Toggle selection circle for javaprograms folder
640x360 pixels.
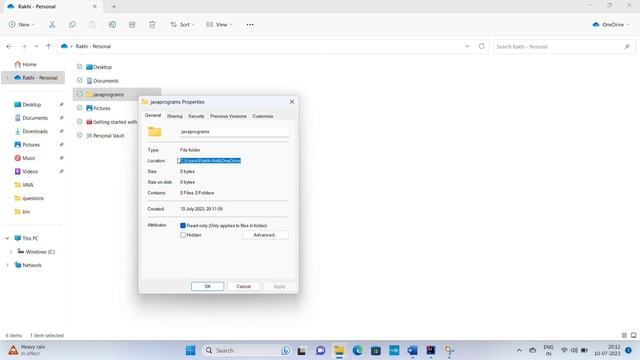click(80, 94)
